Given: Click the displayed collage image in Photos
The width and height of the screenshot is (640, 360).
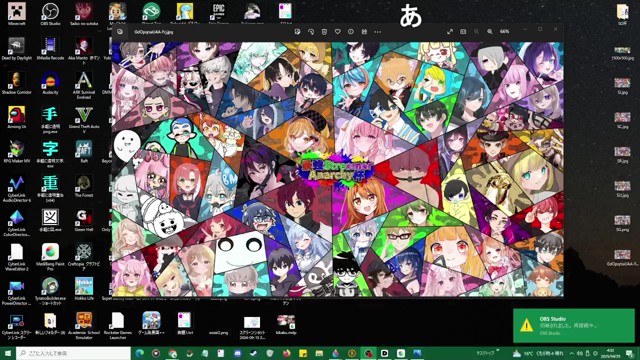Looking at the screenshot, I should pyautogui.click(x=338, y=169).
